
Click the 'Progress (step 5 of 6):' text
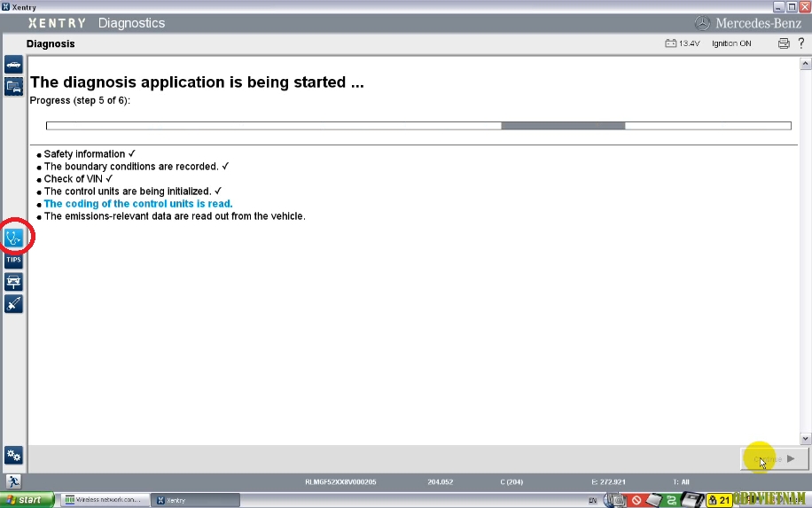coord(80,100)
